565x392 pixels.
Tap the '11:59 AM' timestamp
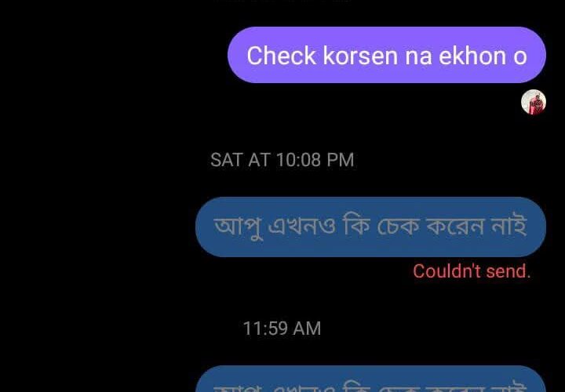[x=282, y=328]
